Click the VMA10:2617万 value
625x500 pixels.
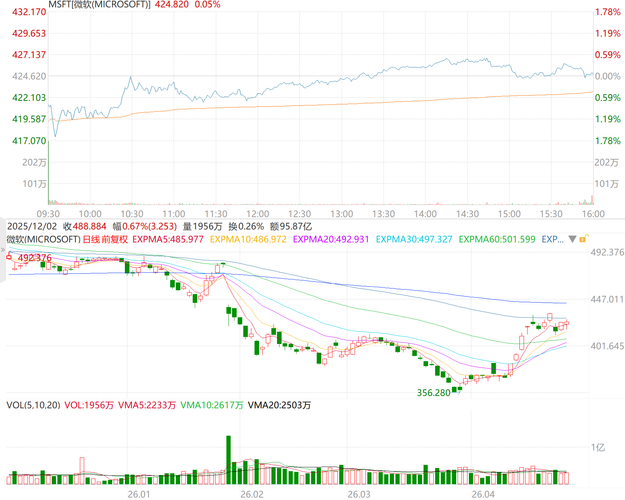(x=212, y=405)
